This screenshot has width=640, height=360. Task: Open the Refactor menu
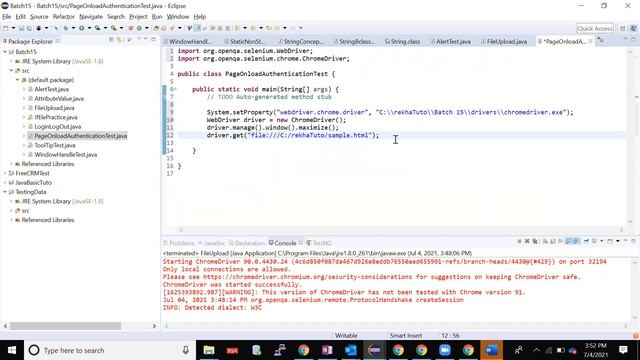click(64, 17)
